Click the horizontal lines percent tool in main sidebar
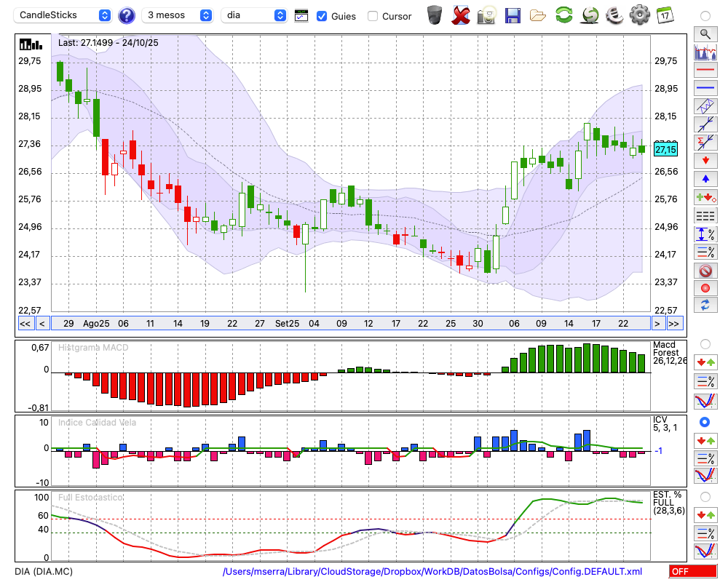The height and width of the screenshot is (582, 728). click(x=705, y=252)
